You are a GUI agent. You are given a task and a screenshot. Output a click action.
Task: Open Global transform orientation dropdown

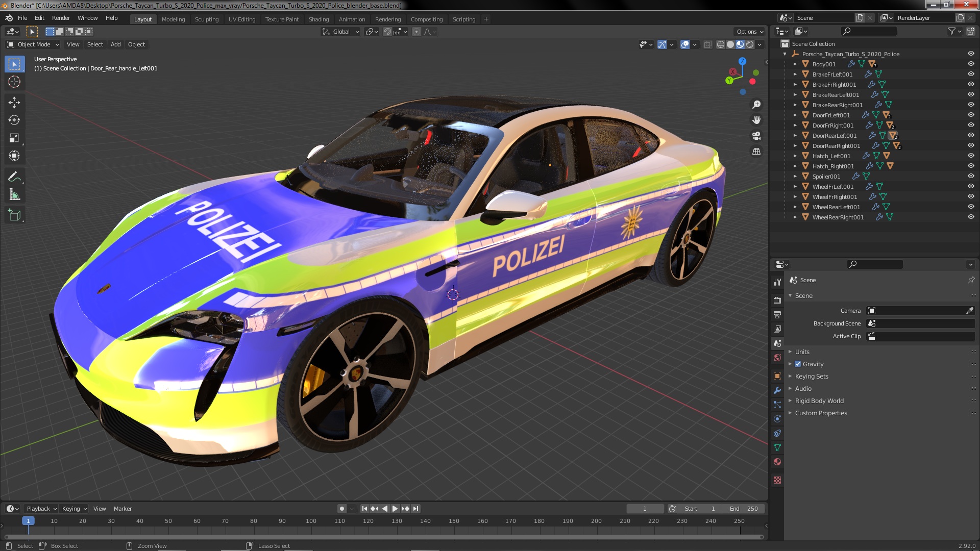[x=340, y=32]
